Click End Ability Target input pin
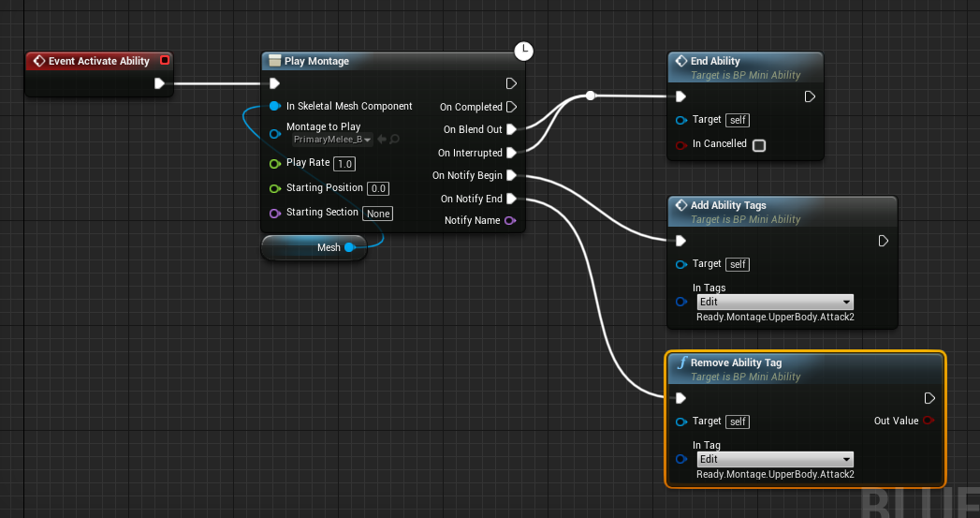Screen dimensions: 980x518 pyautogui.click(x=681, y=120)
